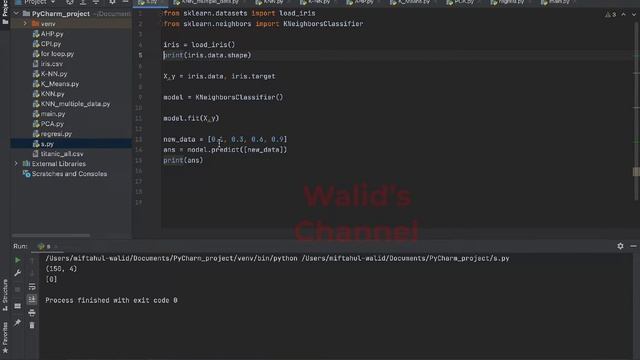The width and height of the screenshot is (640, 360).
Task: Open Run panel settings gear
Action: 620,246
